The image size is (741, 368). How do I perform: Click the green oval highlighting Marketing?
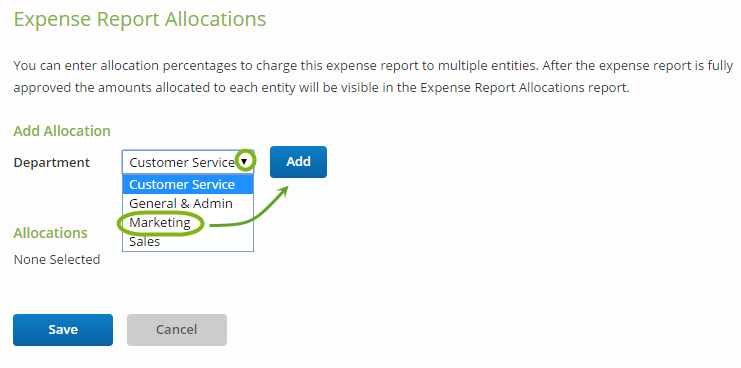161,223
